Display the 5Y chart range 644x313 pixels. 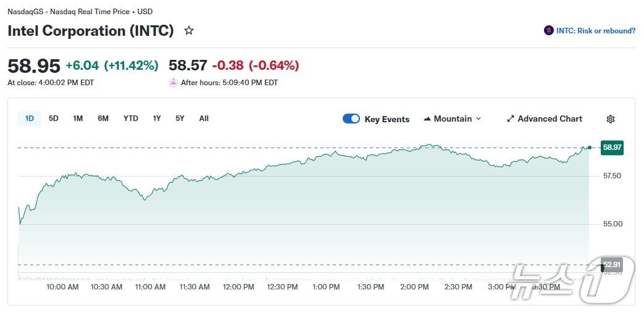(180, 119)
